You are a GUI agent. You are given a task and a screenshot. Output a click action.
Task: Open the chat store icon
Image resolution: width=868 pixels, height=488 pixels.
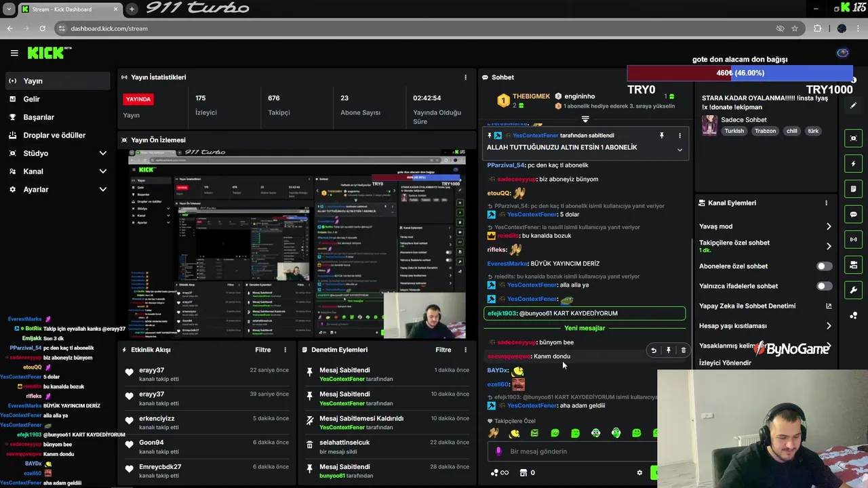(523, 473)
